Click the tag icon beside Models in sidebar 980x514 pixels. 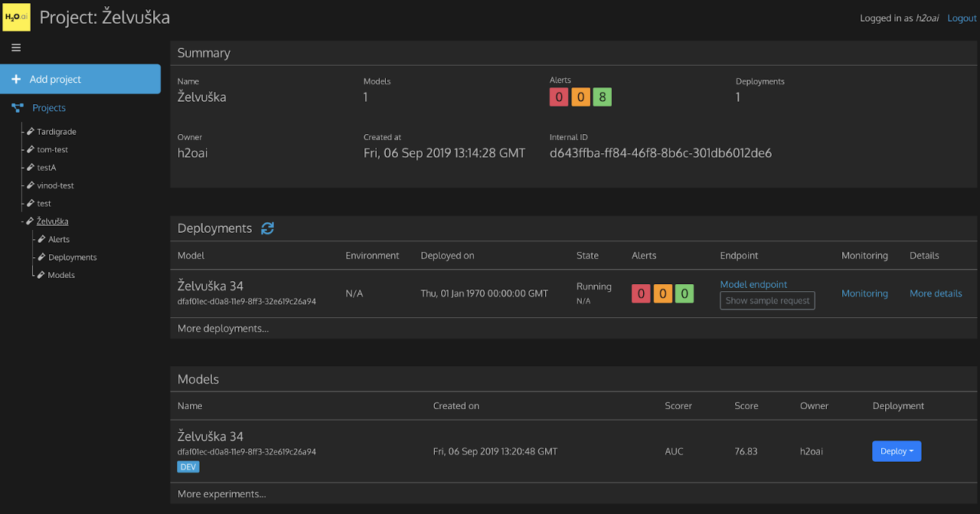tap(42, 275)
